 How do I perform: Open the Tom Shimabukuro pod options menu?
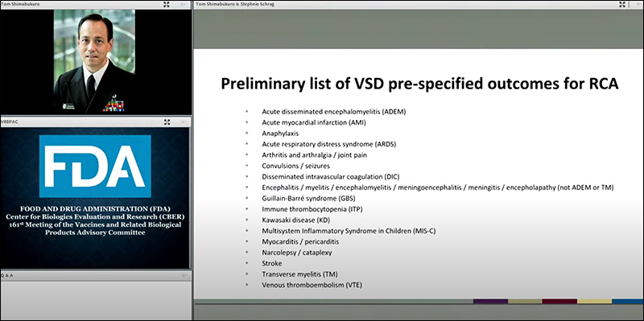click(x=184, y=5)
